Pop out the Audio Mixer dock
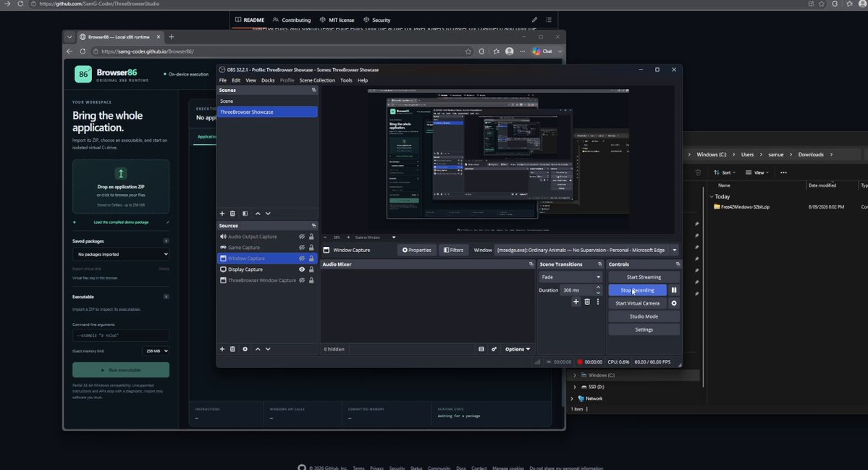The height and width of the screenshot is (470, 868). 531,264
